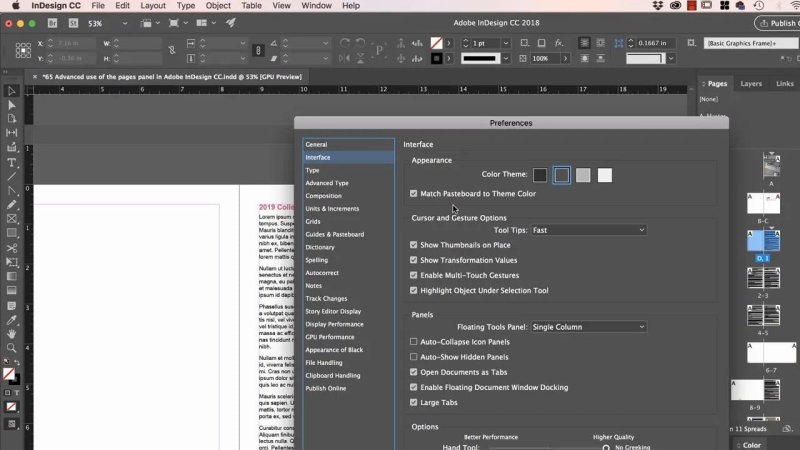The image size is (800, 450).
Task: Select the Eyedropper tool
Action: point(11,320)
